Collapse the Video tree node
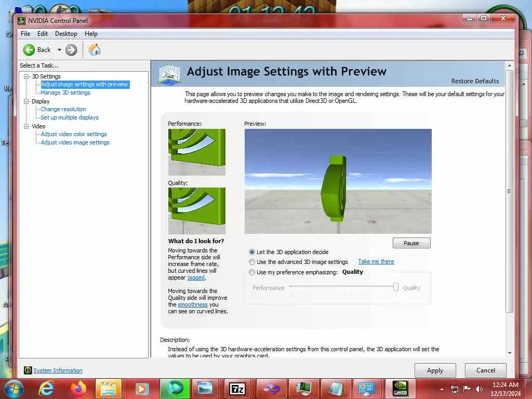This screenshot has width=532, height=399. click(x=26, y=126)
